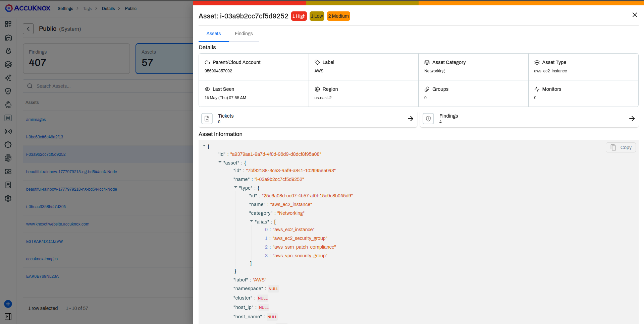The image size is (644, 324).
Task: Click the Details breadcrumb
Action: point(108,9)
